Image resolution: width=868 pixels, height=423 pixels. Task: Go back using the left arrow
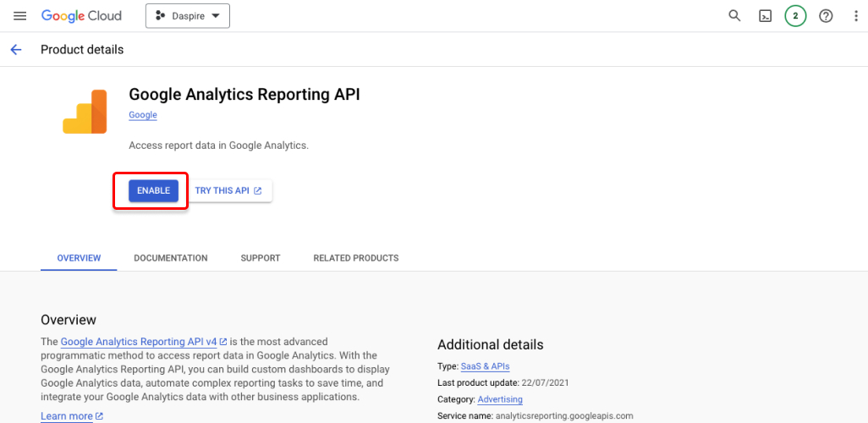[x=16, y=50]
